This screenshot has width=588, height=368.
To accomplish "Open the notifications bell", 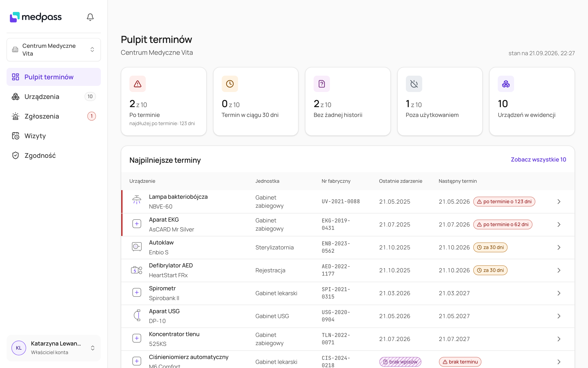I will [x=90, y=17].
